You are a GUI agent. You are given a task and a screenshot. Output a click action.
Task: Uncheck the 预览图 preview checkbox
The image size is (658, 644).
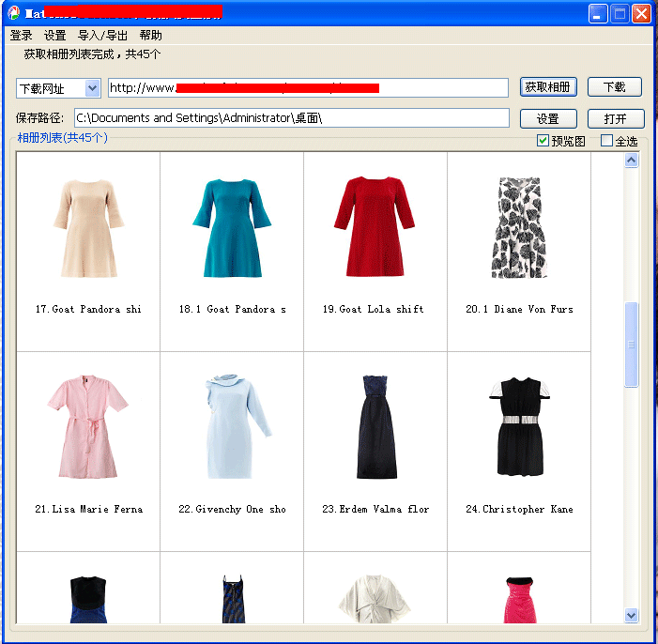[x=543, y=141]
